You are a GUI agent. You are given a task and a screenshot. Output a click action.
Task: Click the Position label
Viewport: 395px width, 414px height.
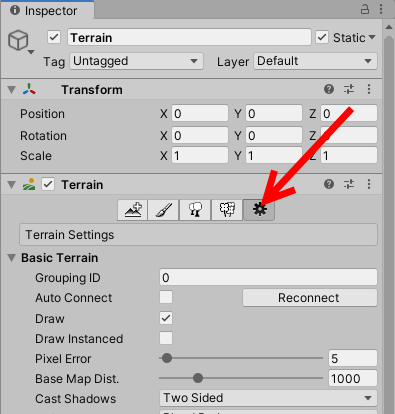tap(42, 114)
